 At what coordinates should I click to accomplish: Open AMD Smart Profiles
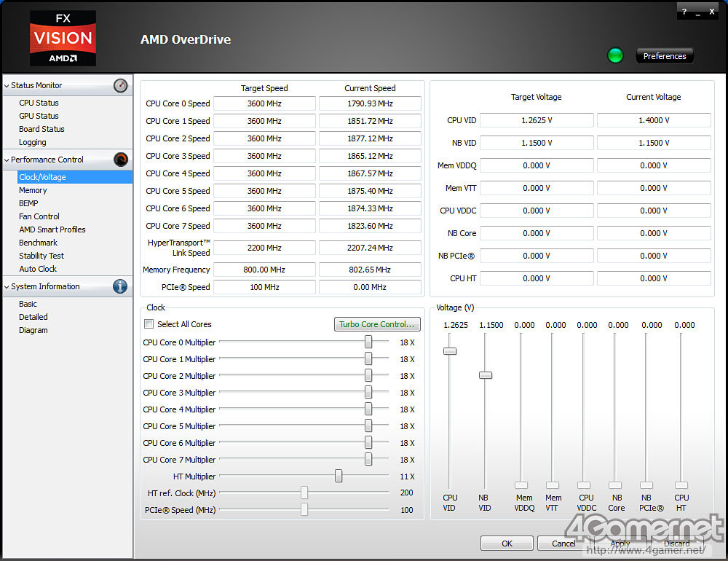tap(52, 229)
